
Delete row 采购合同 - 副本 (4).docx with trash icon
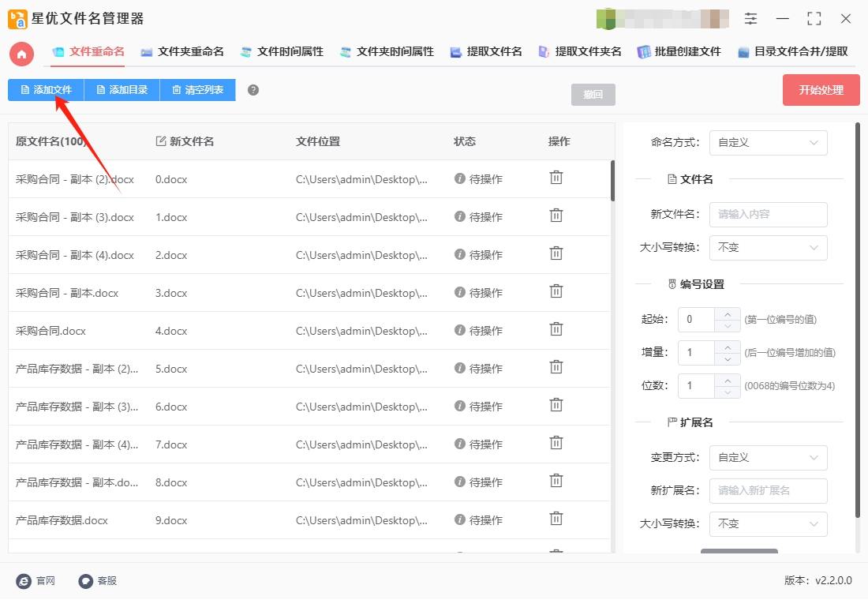pos(556,253)
